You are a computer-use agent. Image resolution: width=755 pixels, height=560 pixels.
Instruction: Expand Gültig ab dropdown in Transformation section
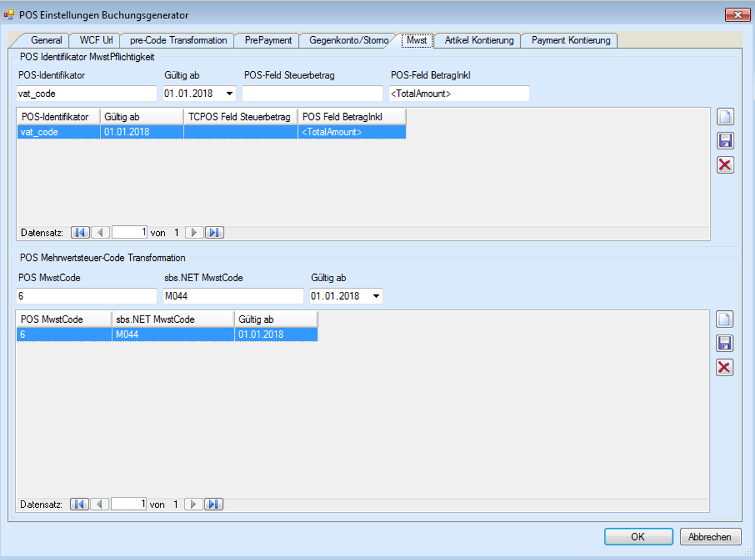[375, 296]
